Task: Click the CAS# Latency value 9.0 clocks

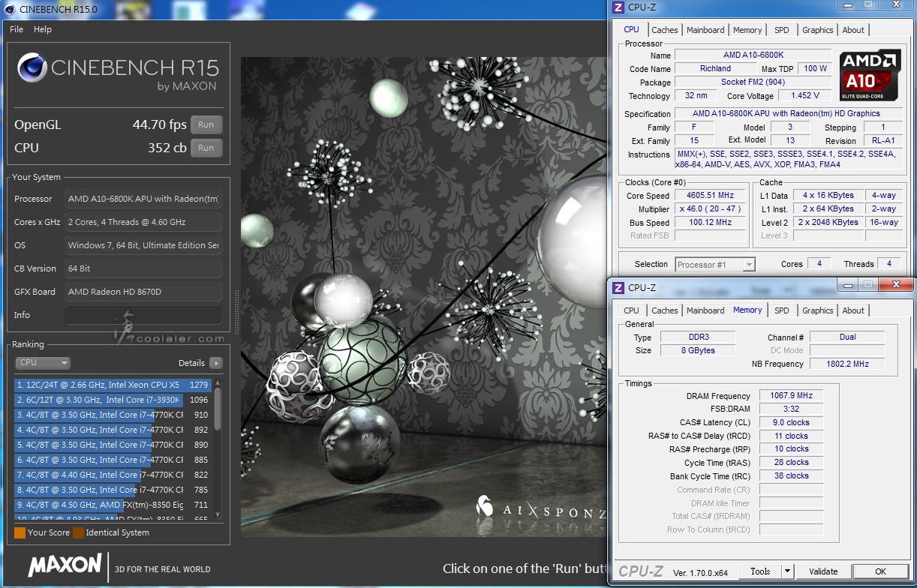Action: (x=791, y=422)
